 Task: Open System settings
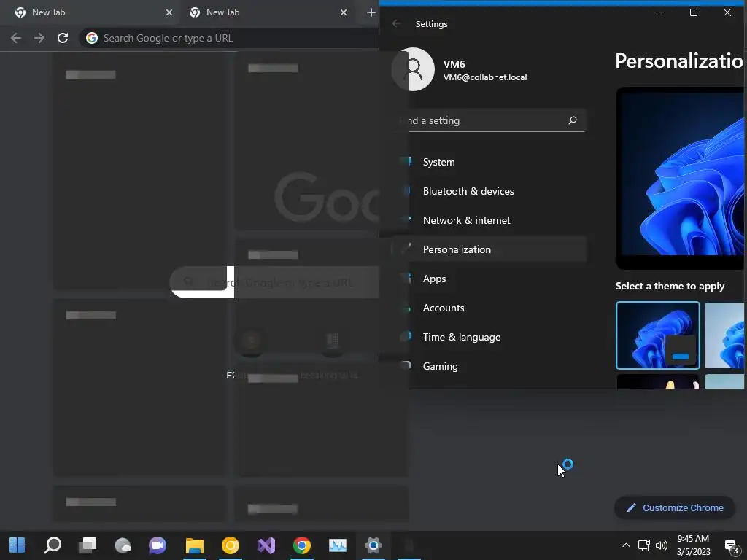tap(489, 162)
